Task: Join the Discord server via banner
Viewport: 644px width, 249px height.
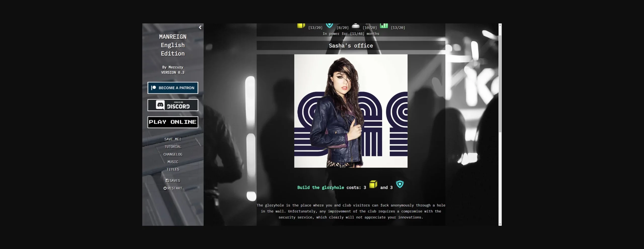Action: [x=173, y=105]
